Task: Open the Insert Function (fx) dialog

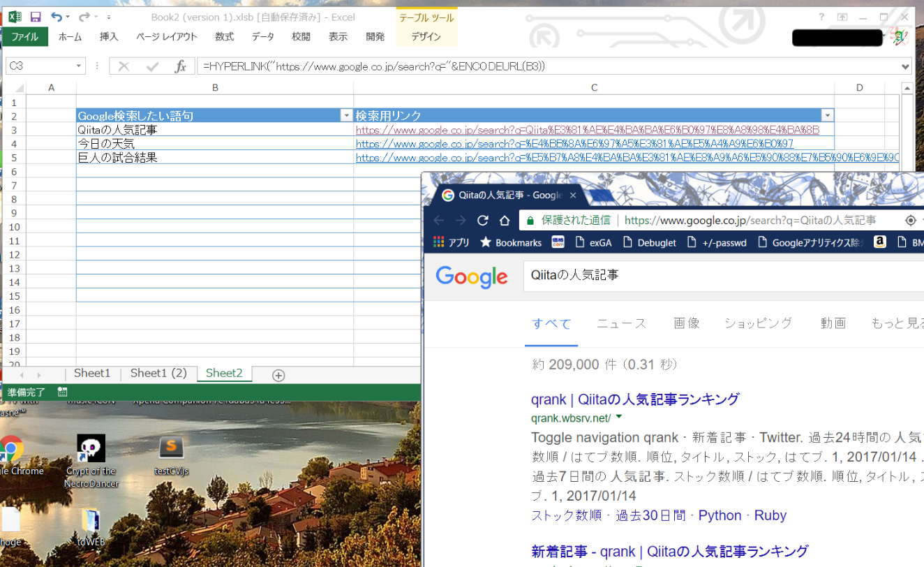Action: point(180,66)
